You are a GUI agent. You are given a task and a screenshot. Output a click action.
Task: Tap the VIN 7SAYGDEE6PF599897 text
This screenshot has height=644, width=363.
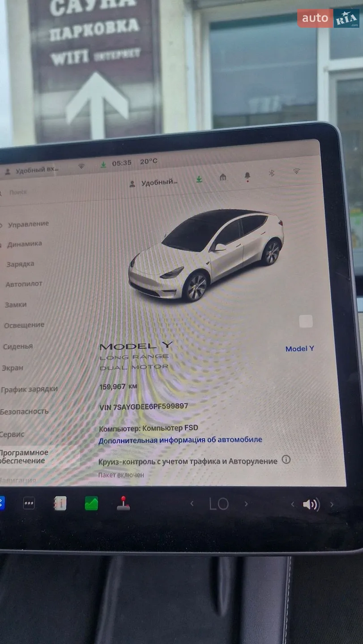[x=144, y=407]
